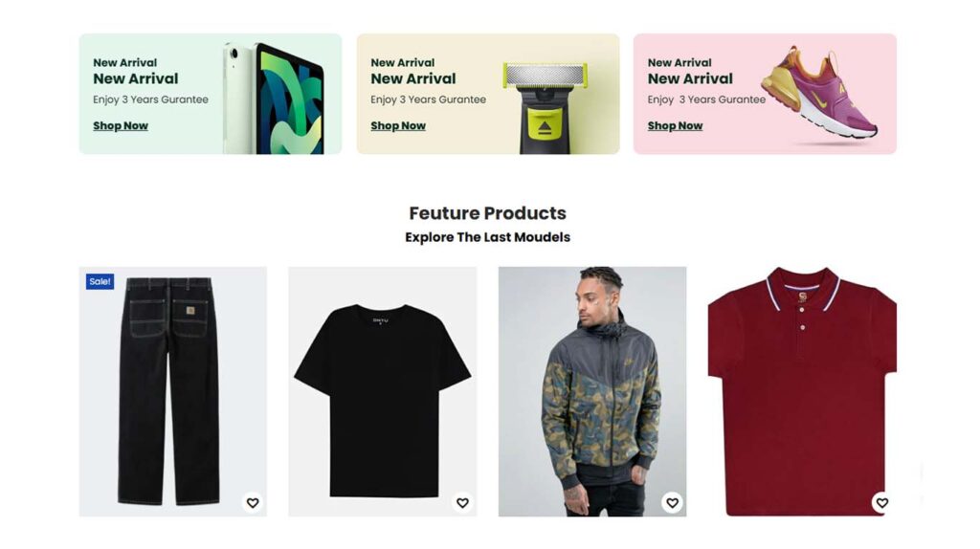
Task: Click the green tablet image
Action: coord(275,99)
